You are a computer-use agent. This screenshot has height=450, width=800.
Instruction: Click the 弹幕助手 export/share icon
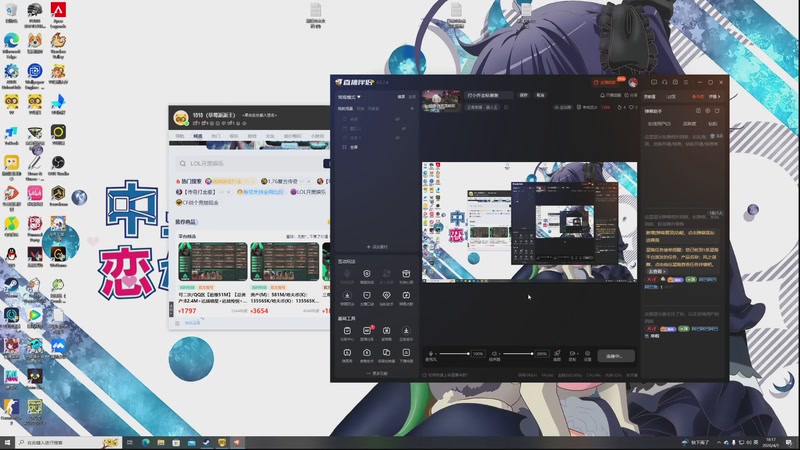tap(717, 111)
